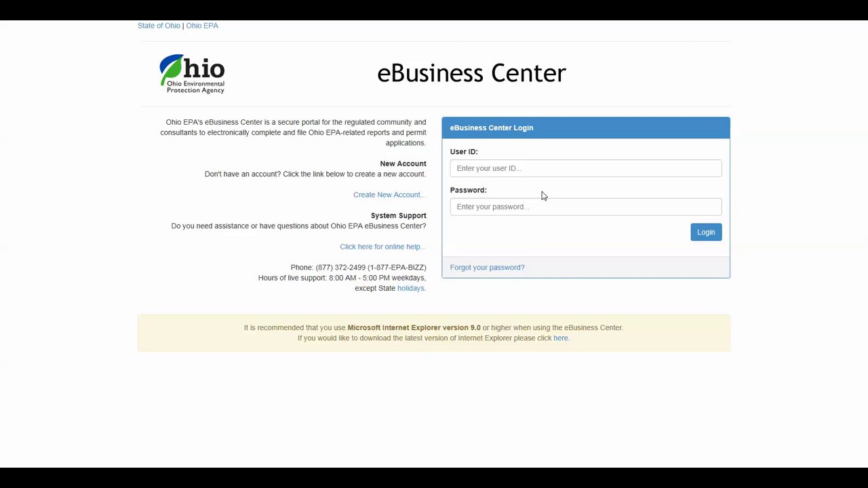The height and width of the screenshot is (488, 868).
Task: Focus the User ID input field
Action: 586,168
